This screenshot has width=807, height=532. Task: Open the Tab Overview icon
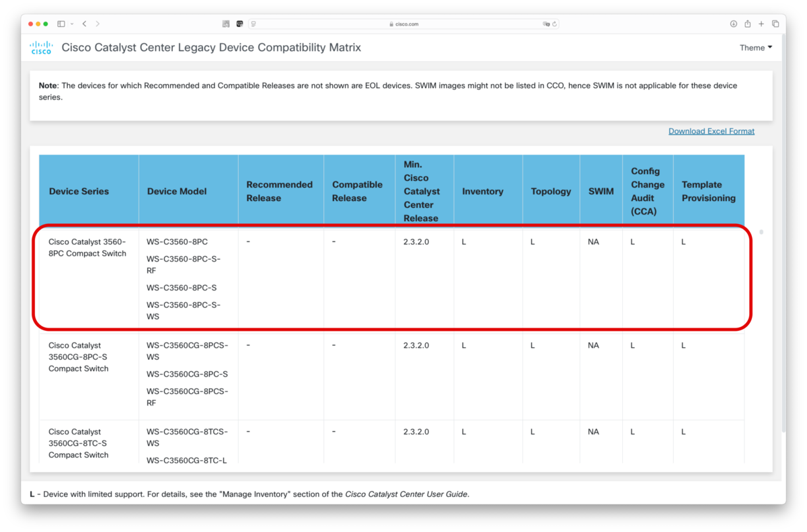click(x=775, y=24)
